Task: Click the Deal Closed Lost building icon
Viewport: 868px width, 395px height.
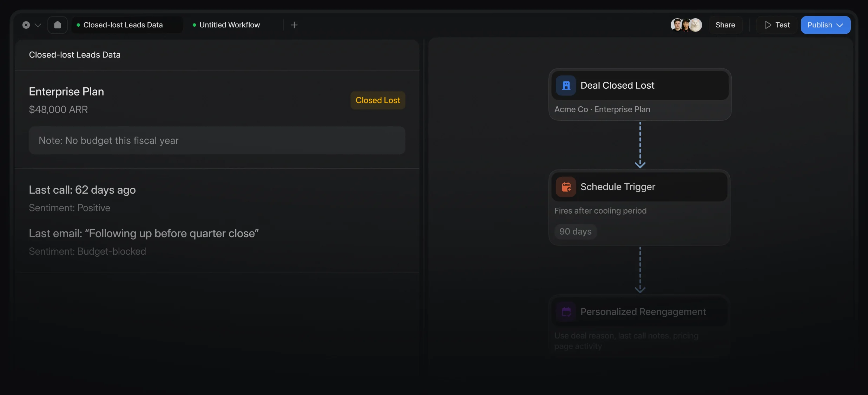Action: click(566, 85)
